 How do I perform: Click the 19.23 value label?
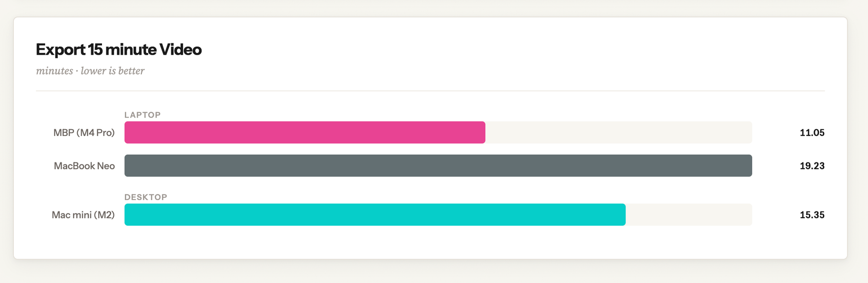coord(812,166)
